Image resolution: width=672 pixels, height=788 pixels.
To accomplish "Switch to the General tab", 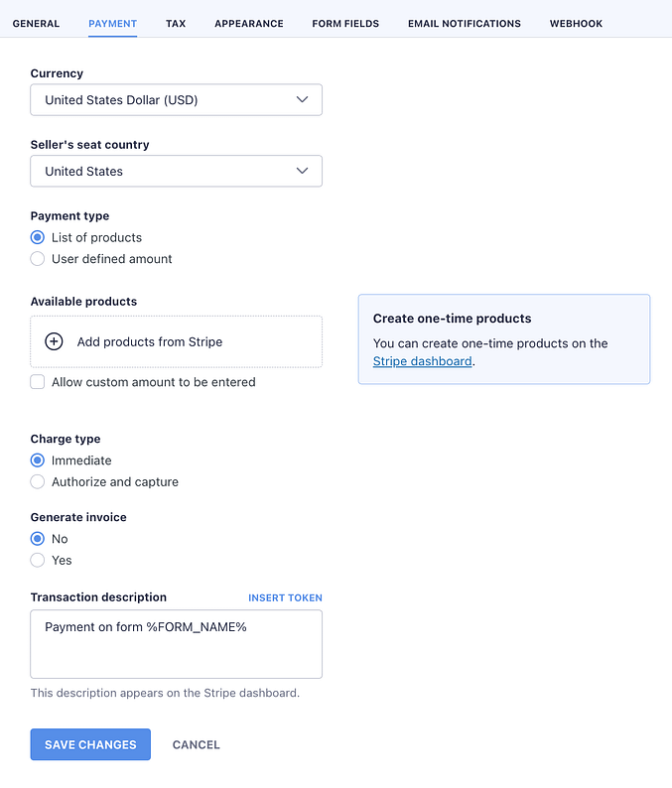I will point(36,24).
